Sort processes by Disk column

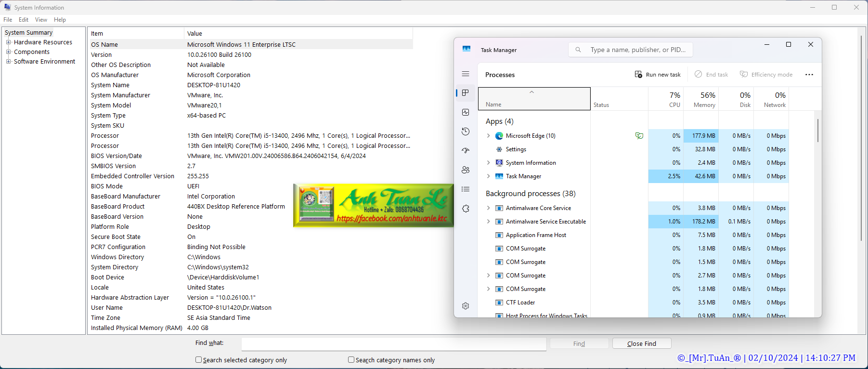point(736,99)
